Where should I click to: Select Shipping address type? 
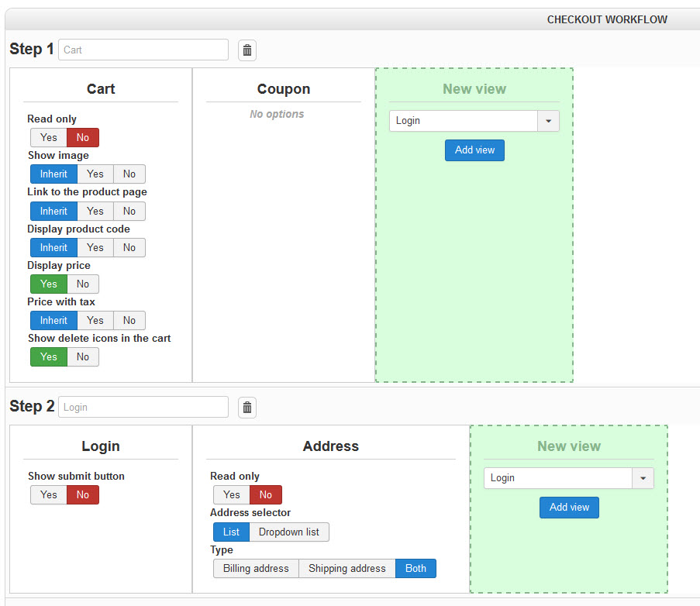click(347, 569)
